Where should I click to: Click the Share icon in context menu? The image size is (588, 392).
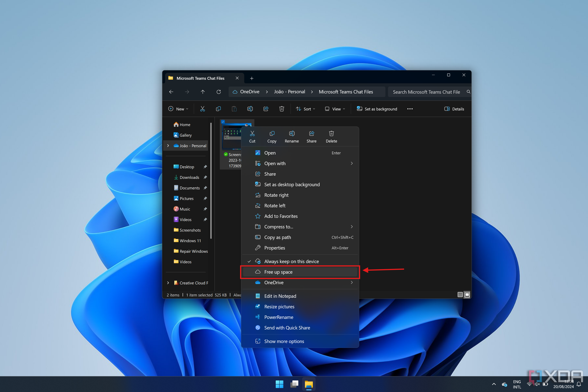[x=312, y=136]
